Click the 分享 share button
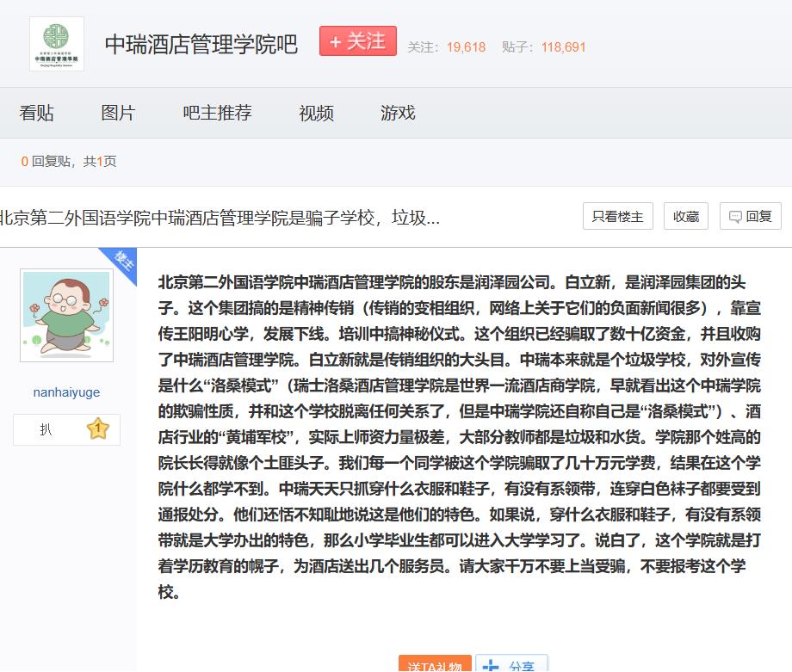792x672 pixels. [x=511, y=665]
